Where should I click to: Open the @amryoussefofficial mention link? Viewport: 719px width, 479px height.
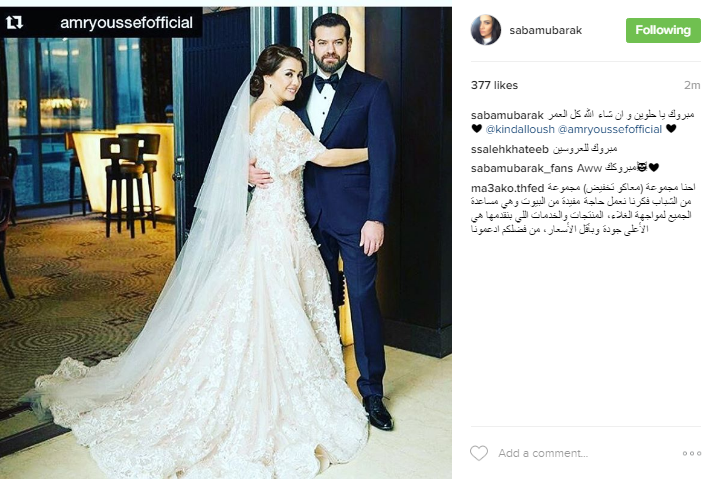pos(610,129)
